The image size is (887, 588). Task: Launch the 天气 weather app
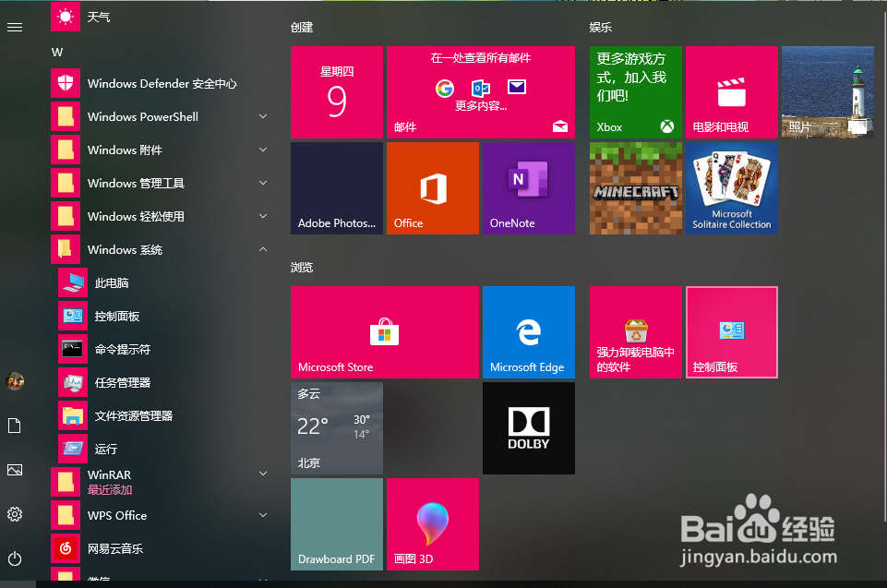pyautogui.click(x=162, y=17)
